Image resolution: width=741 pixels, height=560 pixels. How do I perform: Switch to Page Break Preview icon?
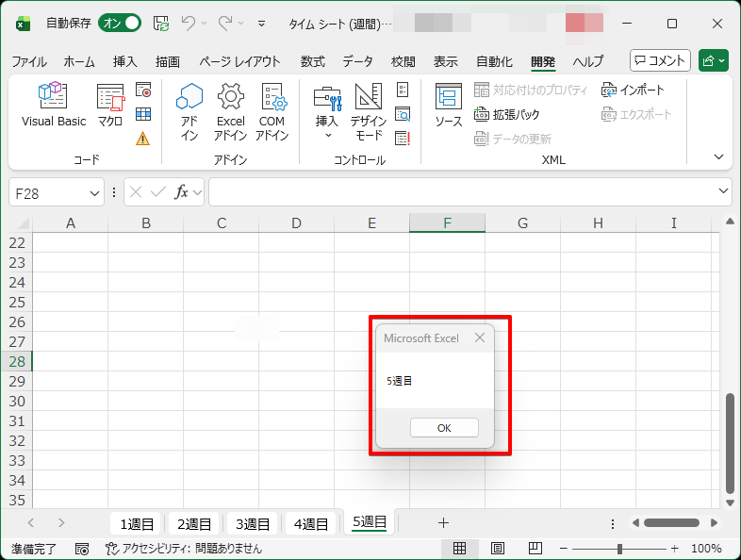click(x=535, y=548)
